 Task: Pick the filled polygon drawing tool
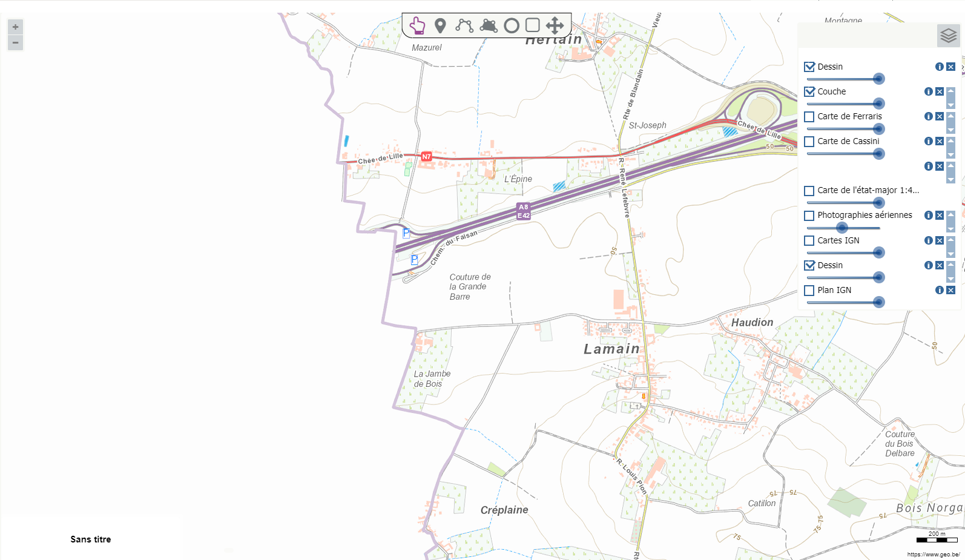click(x=489, y=25)
